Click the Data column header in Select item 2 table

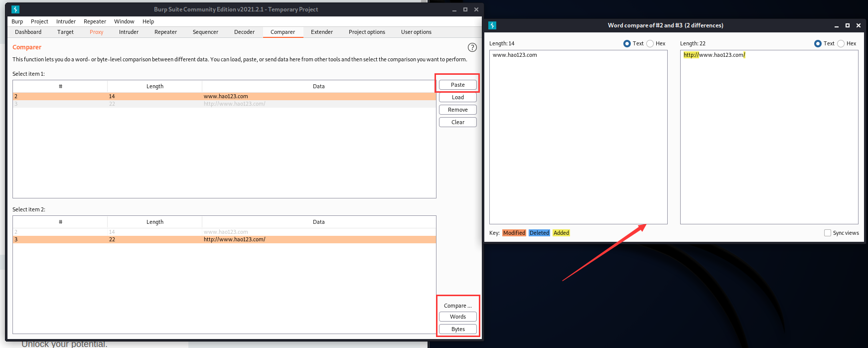point(319,222)
